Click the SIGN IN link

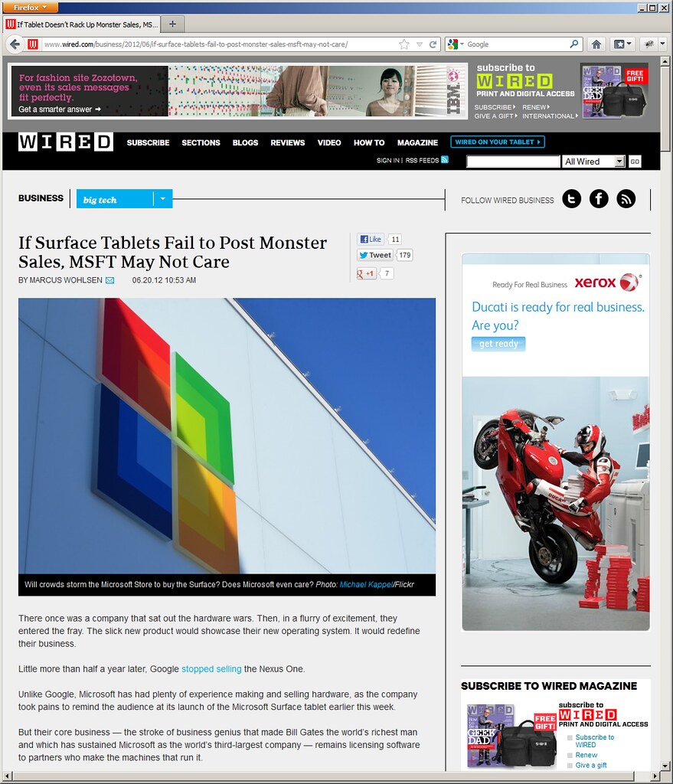coord(388,161)
